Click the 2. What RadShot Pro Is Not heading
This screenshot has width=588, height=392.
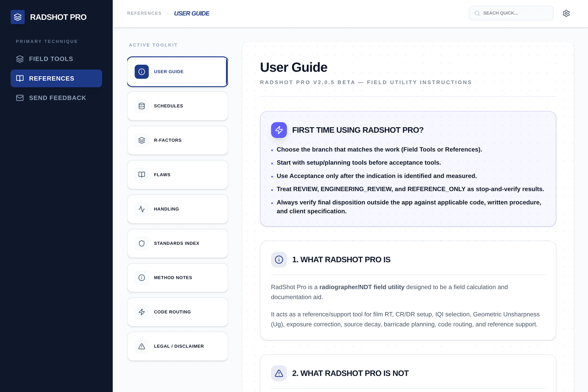pyautogui.click(x=350, y=373)
